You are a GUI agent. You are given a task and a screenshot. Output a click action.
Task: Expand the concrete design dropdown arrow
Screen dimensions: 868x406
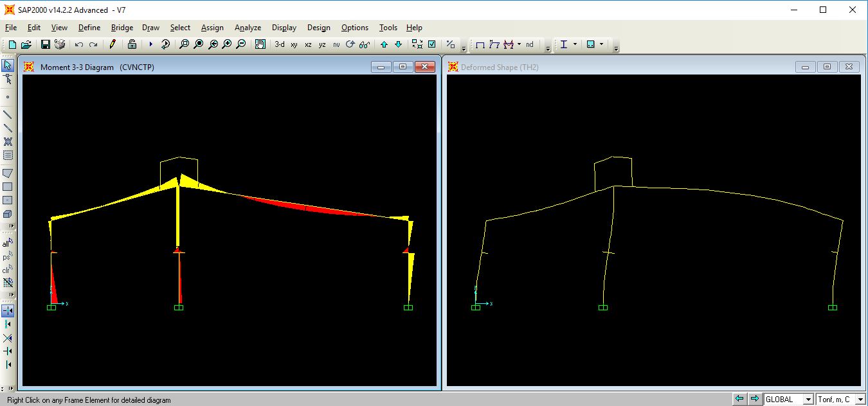pyautogui.click(x=602, y=44)
